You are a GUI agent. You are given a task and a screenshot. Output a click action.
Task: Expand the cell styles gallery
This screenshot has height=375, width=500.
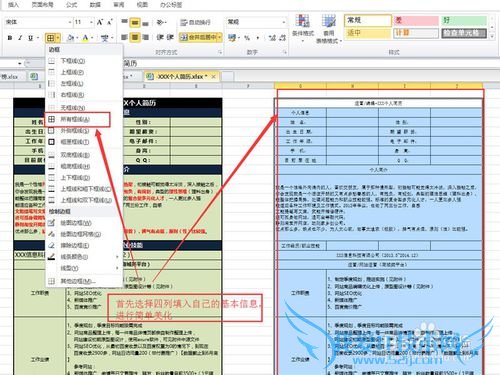click(492, 36)
